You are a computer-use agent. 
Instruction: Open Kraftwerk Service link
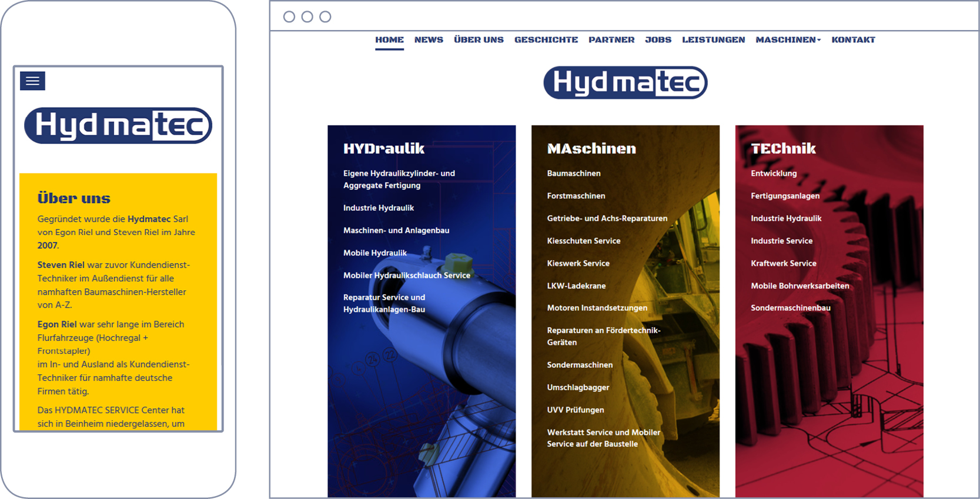pos(784,264)
